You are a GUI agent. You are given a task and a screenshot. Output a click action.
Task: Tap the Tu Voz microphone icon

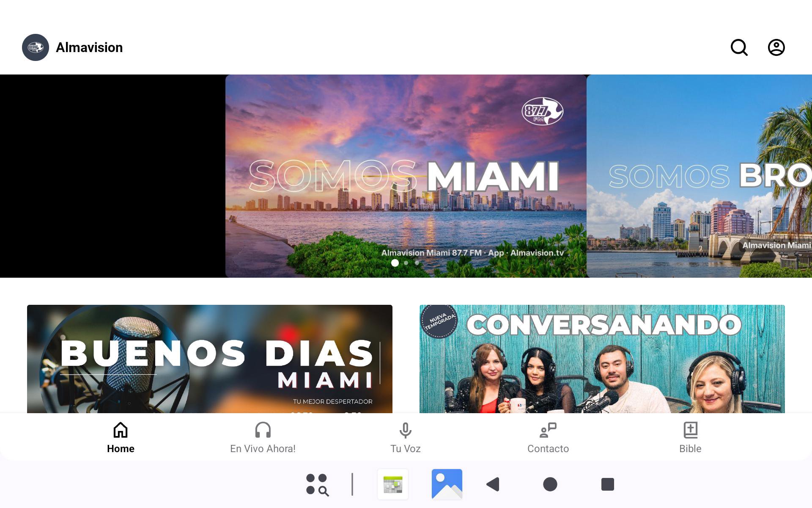click(405, 430)
